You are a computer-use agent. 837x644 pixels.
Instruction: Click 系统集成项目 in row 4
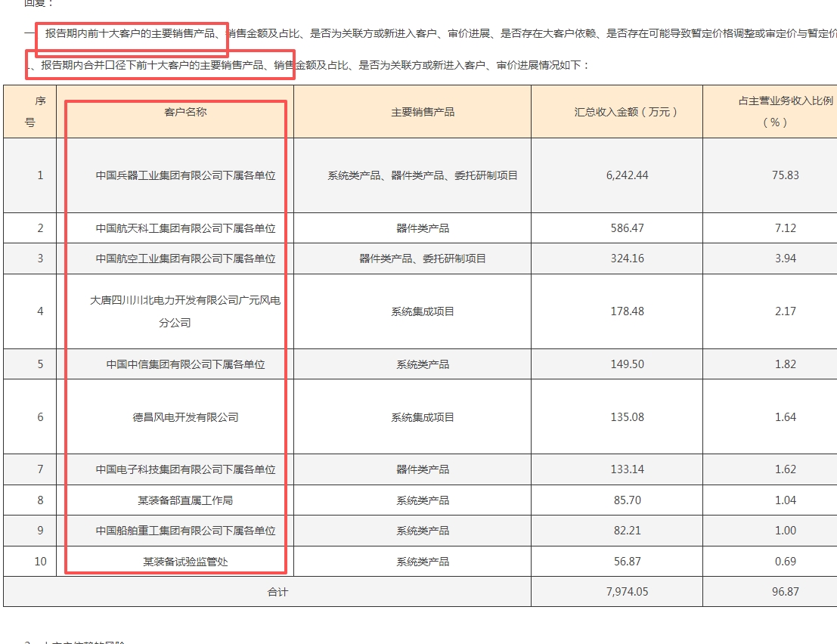pos(422,311)
